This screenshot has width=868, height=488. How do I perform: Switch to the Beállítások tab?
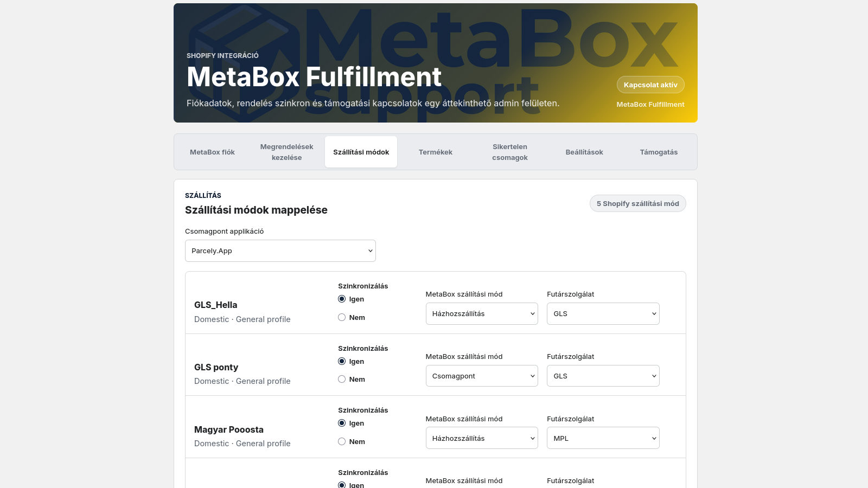point(584,152)
